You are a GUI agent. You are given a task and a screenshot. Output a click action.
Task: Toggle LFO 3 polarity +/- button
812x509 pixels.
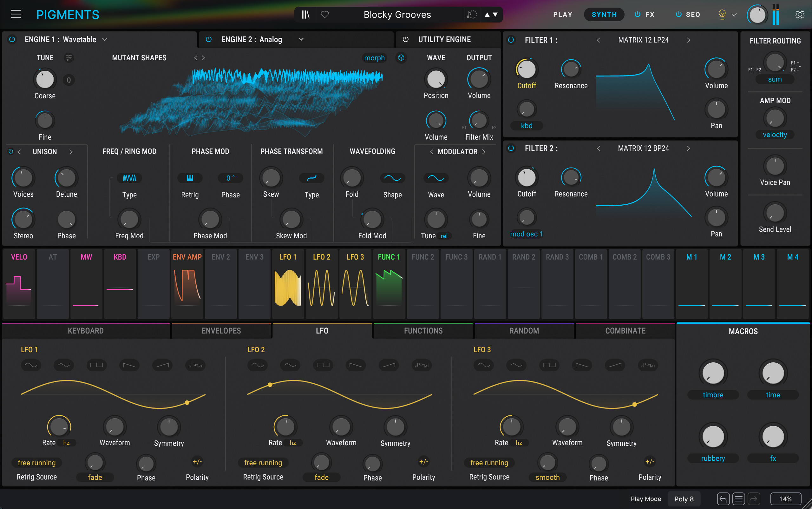tap(650, 461)
